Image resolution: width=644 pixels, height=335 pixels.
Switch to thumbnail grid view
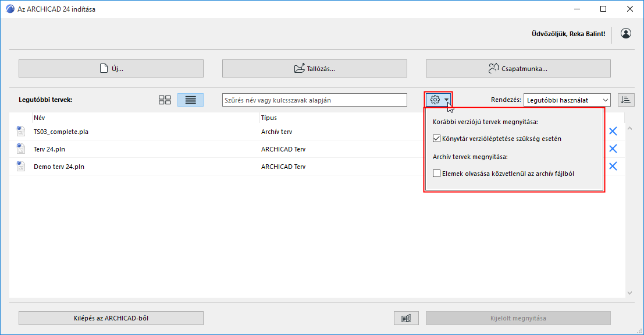[165, 100]
